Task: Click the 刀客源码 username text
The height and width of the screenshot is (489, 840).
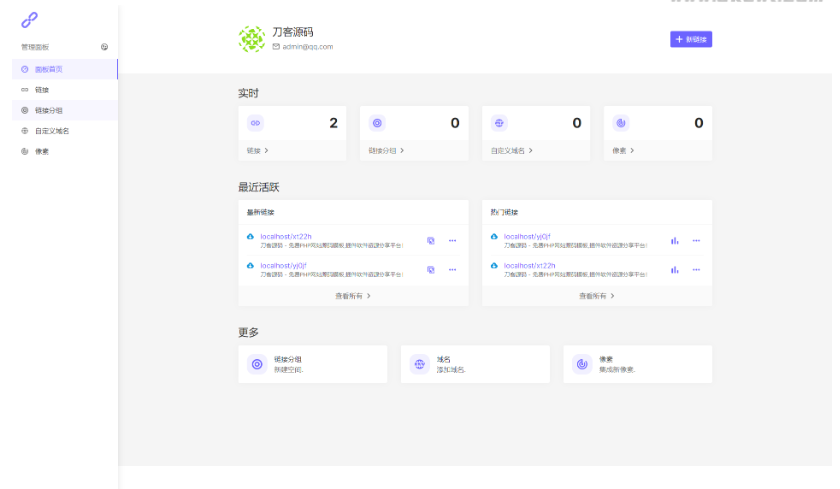Action: (x=292, y=32)
